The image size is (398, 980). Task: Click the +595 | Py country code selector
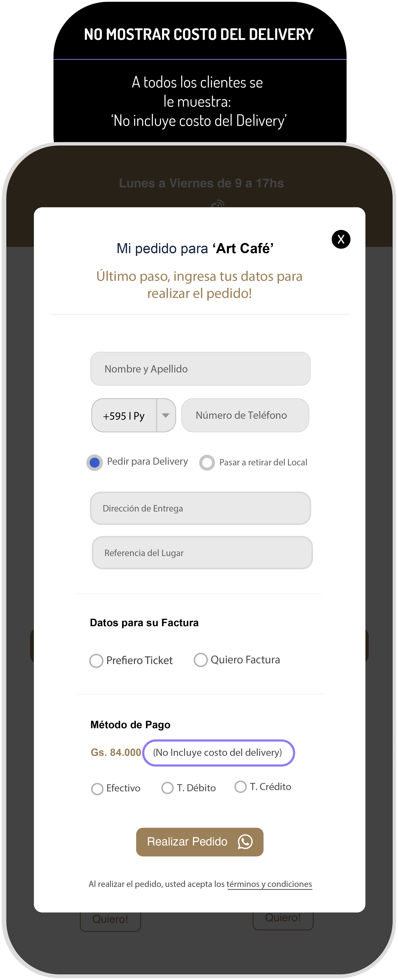(124, 416)
